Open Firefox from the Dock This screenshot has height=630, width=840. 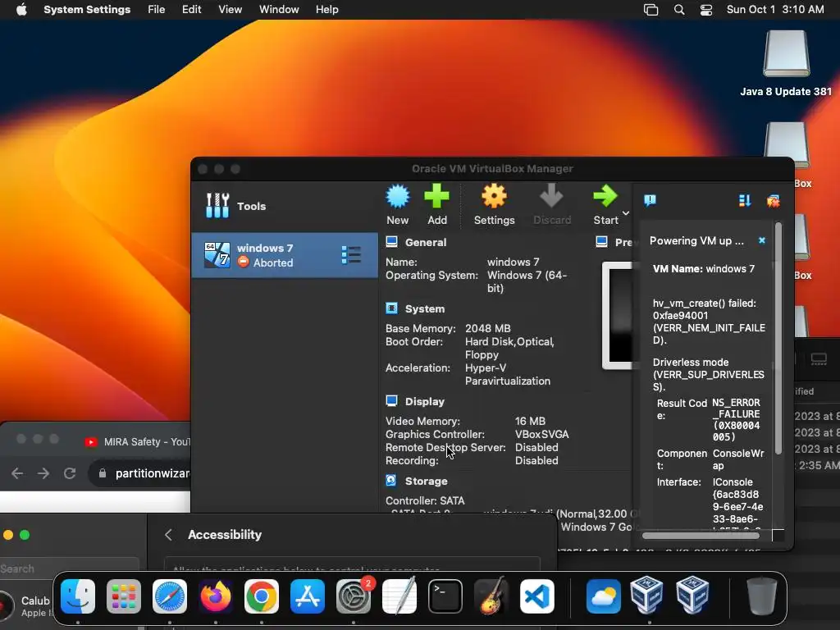216,596
